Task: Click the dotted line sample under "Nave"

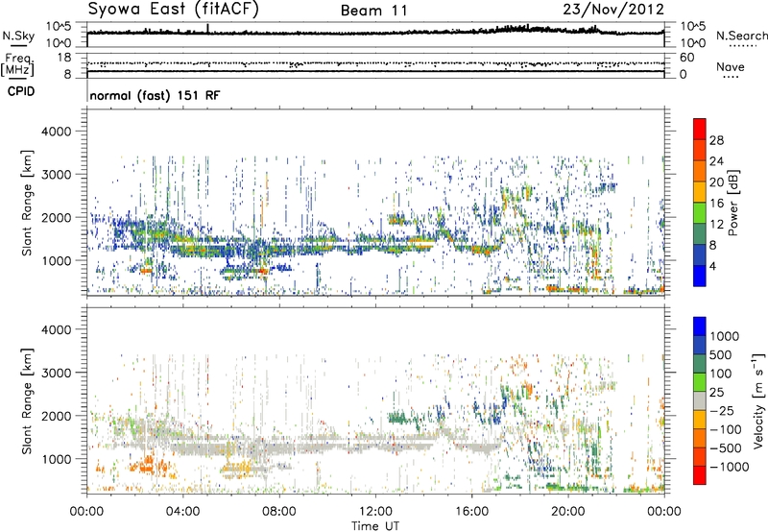Action: click(731, 78)
